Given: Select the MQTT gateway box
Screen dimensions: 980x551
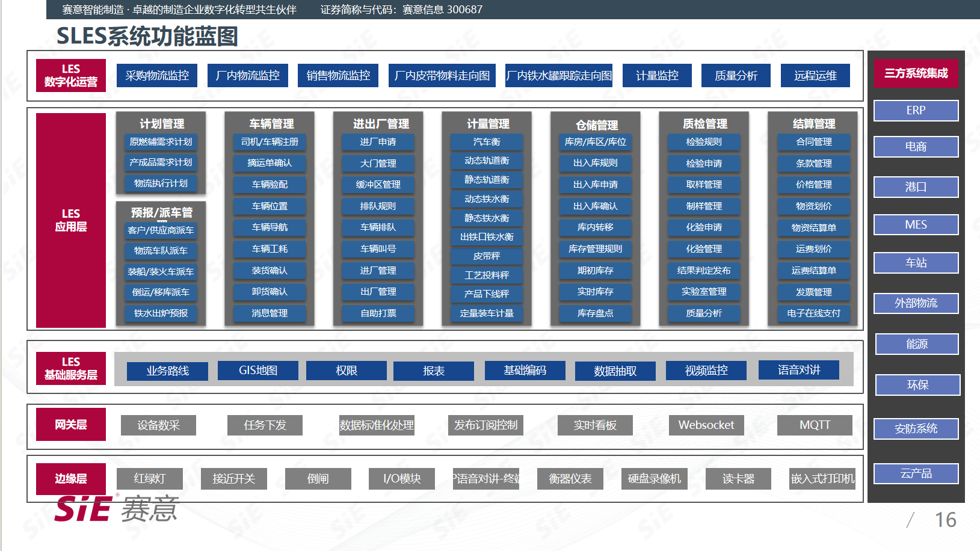Looking at the screenshot, I should pos(815,425).
